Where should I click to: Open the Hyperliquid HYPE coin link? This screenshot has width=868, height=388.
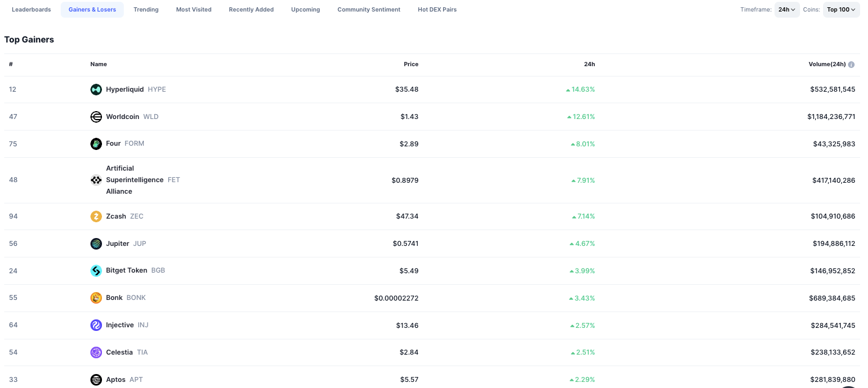coord(128,89)
